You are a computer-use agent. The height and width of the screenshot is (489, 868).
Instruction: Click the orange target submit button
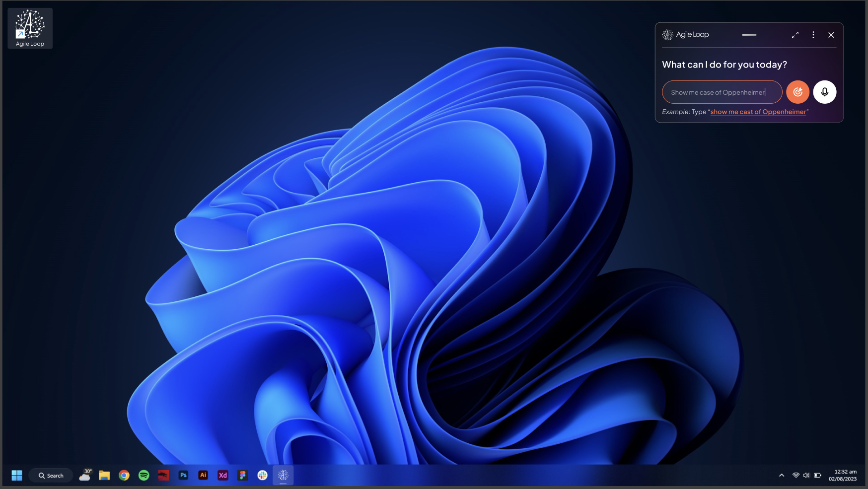tap(797, 92)
